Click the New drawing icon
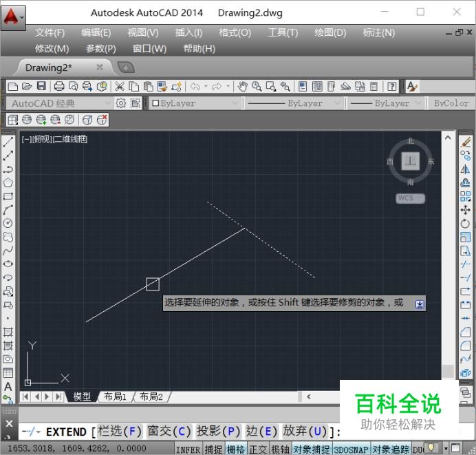The width and height of the screenshot is (476, 455). click(x=13, y=87)
